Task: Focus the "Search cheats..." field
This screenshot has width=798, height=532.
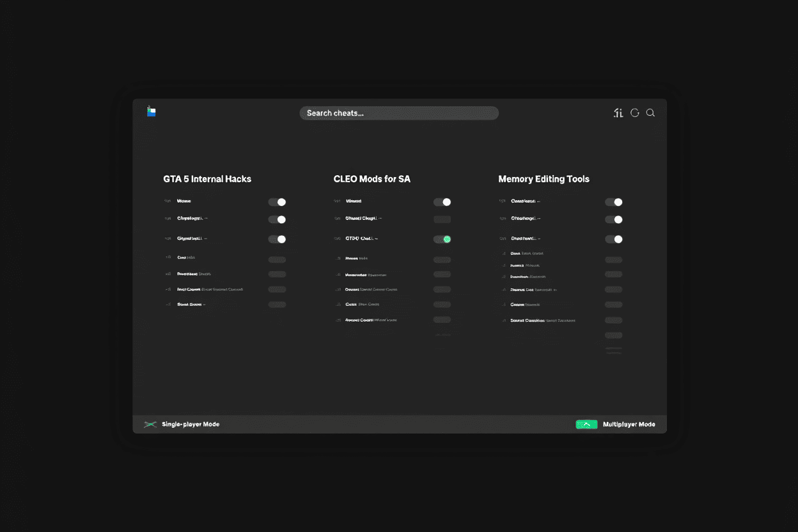Action: pyautogui.click(x=399, y=113)
